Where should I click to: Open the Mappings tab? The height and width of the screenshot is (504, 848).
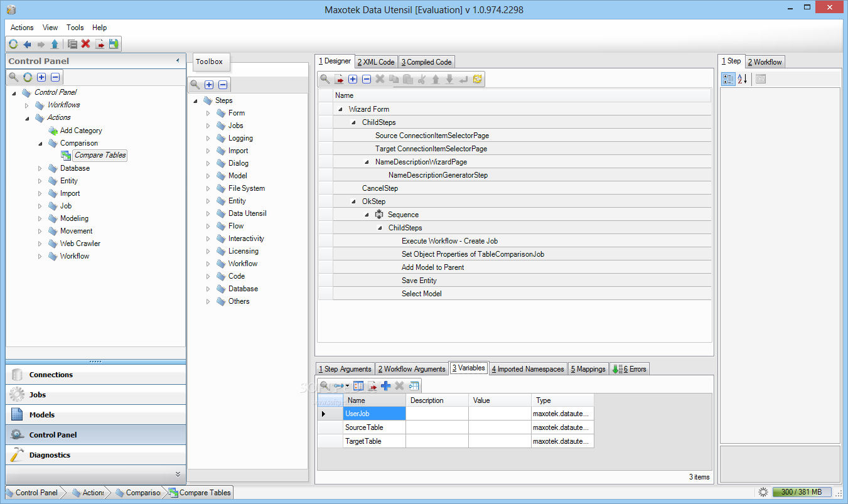[x=588, y=369]
